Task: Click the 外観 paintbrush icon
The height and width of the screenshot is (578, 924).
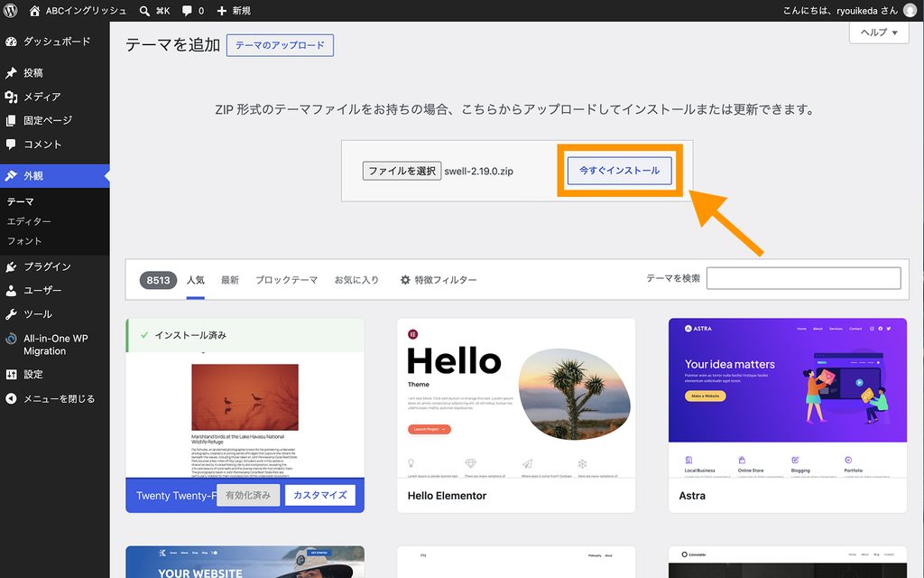Action: point(11,176)
